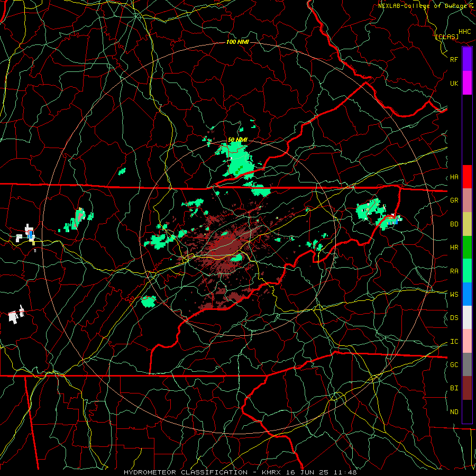
Task: Click the HA red legend swatch
Action: [x=467, y=177]
